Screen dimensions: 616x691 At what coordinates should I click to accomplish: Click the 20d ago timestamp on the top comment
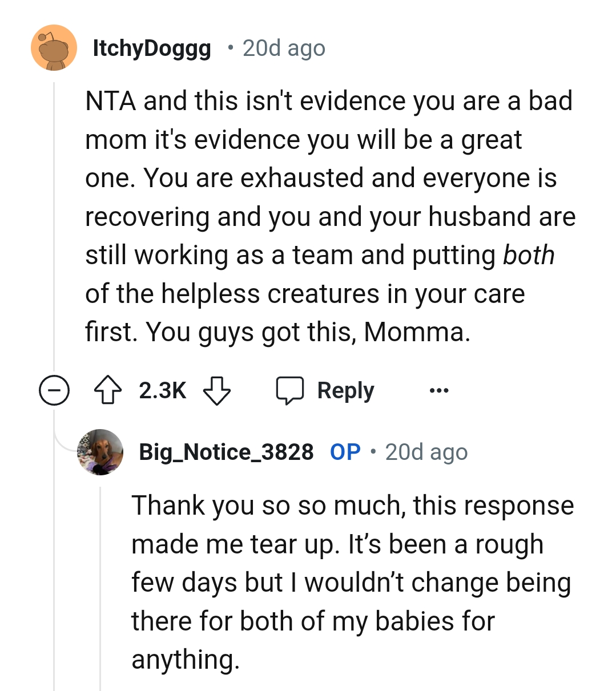click(283, 48)
